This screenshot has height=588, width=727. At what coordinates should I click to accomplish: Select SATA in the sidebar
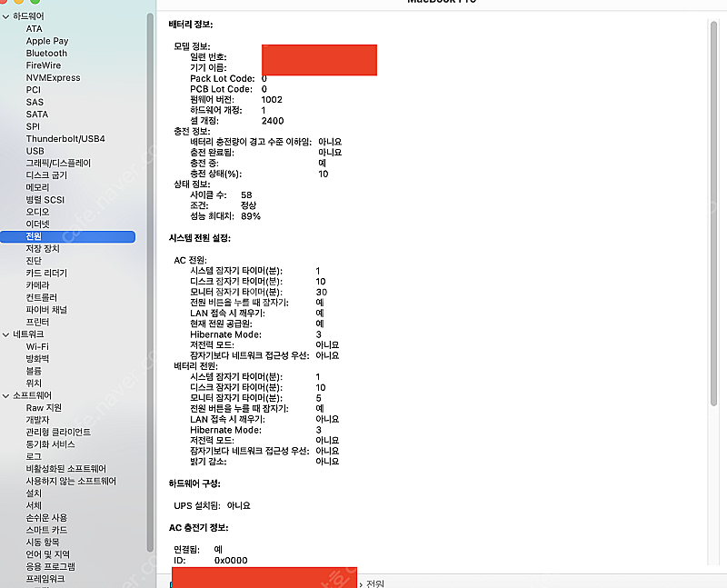(x=36, y=115)
